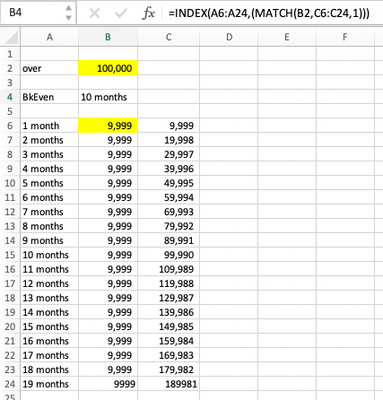Click the 'BkEven' cell
383x400 pixels.
point(50,97)
